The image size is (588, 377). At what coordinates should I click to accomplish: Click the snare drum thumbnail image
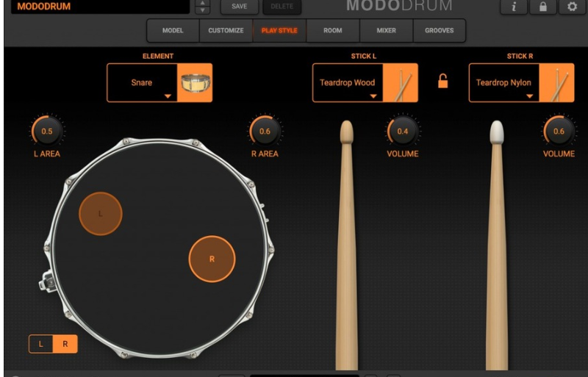click(195, 82)
